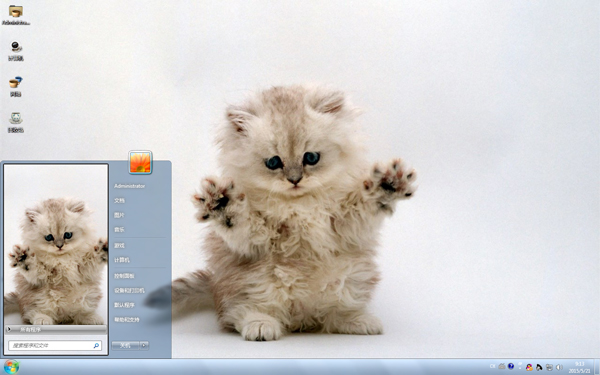Open Administrator in the Start menu
The width and height of the screenshot is (600, 375).
pyautogui.click(x=129, y=186)
